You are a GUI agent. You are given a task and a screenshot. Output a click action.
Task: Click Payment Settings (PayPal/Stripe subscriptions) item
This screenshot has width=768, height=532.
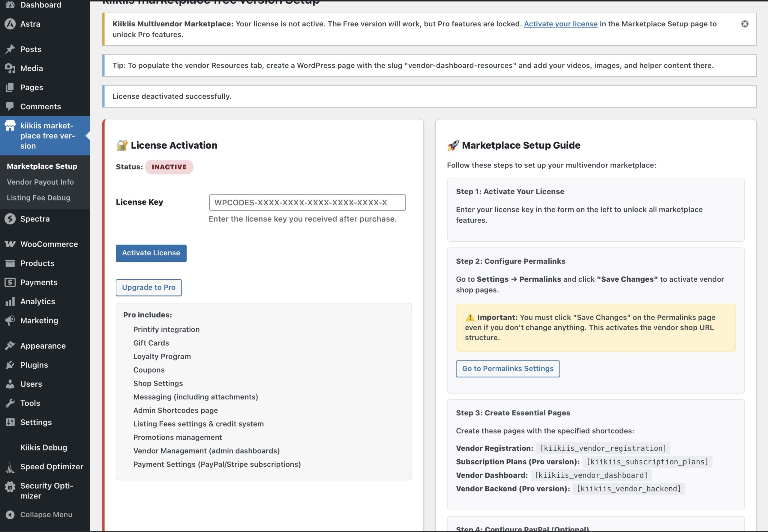217,464
